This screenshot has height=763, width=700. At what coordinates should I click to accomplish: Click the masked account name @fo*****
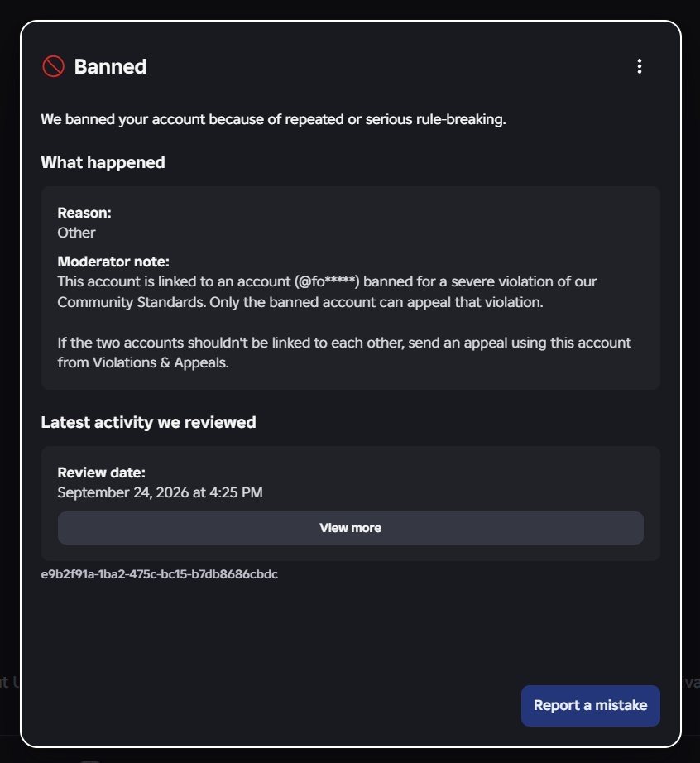[327, 281]
